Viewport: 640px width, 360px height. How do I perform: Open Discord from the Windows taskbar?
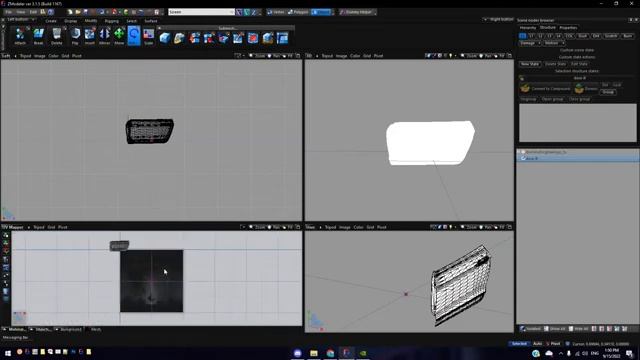tap(298, 353)
